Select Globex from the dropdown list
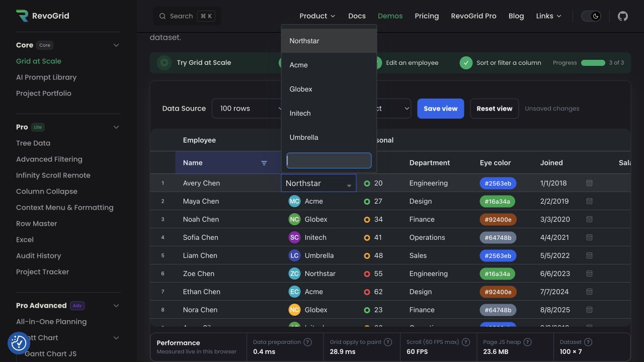Screen dimensions: 644x362 click(x=329, y=89)
